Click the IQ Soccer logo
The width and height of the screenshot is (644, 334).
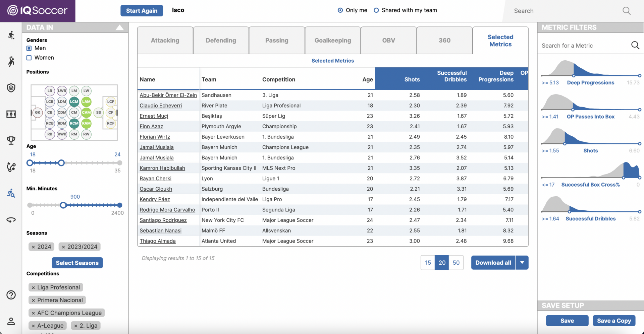[x=37, y=10]
